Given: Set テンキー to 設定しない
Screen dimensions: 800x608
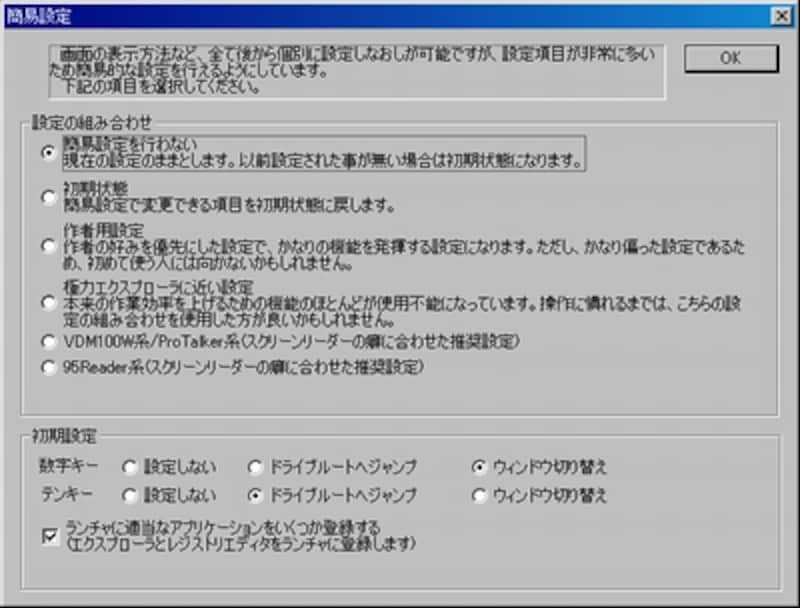Looking at the screenshot, I should pyautogui.click(x=128, y=493).
